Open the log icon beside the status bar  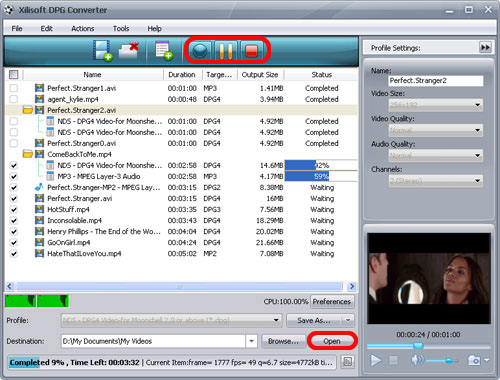[x=348, y=362]
